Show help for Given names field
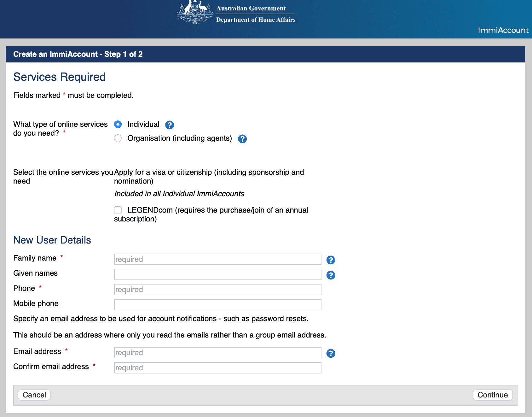 (331, 275)
